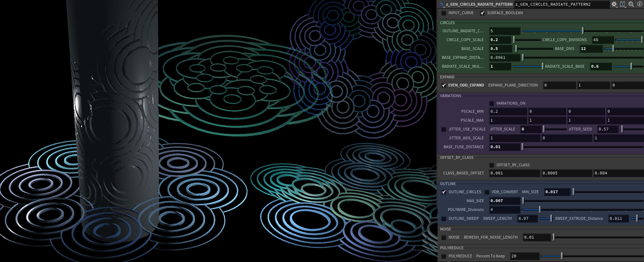Click the BASE_FUSE_DISTANCE label

[464, 147]
